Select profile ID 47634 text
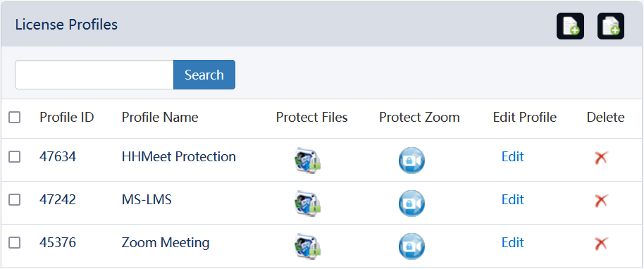The width and height of the screenshot is (644, 269). (x=58, y=156)
